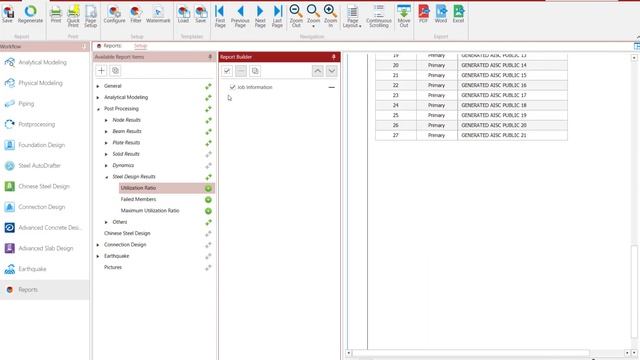Switch to the Reports tab
This screenshot has height=360, width=640.
109,46
